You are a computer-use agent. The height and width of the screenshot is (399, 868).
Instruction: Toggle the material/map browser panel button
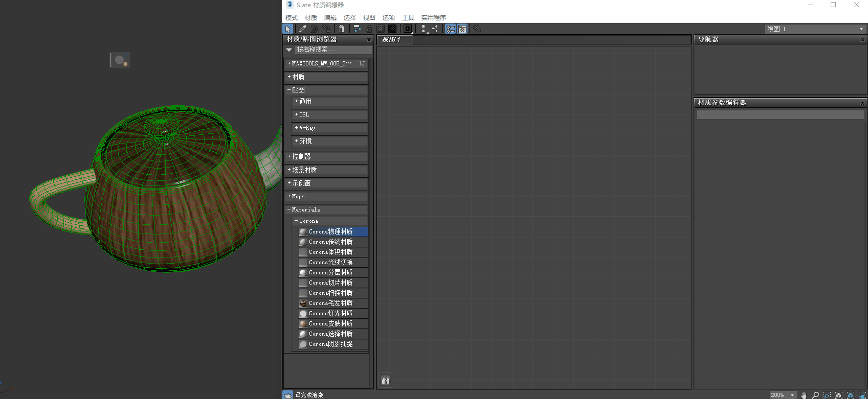[450, 29]
